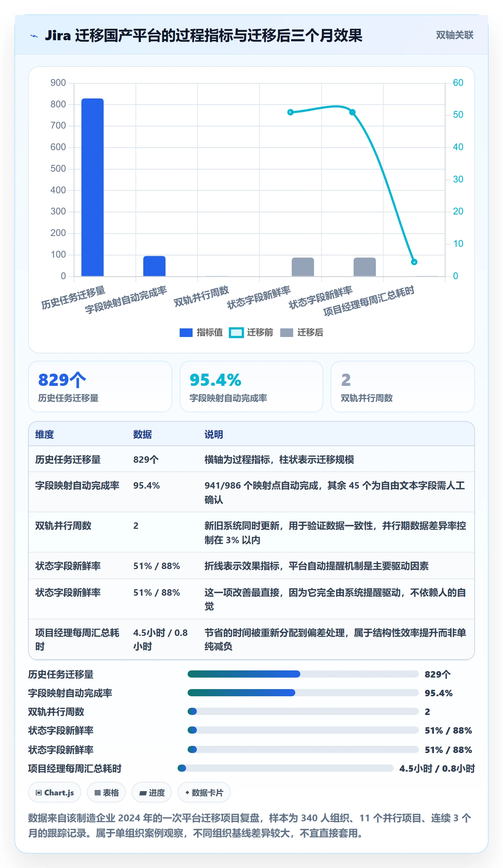Select the 表格 tag chip
503x868 pixels.
106,792
